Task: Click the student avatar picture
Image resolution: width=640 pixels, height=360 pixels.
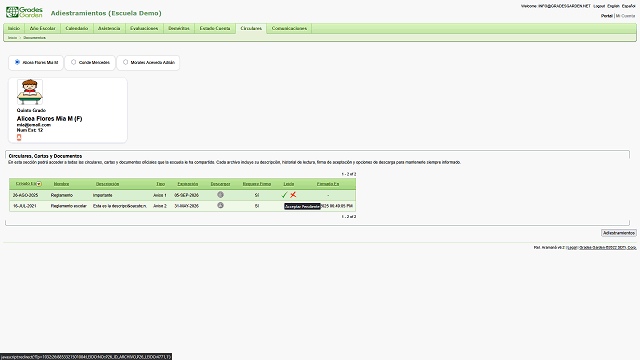Action: click(30, 92)
